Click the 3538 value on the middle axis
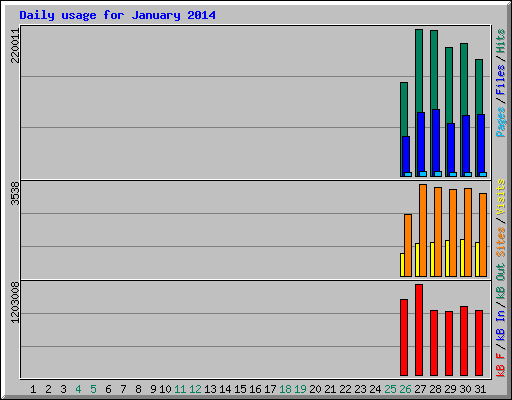The height and width of the screenshot is (400, 512). click(x=15, y=193)
